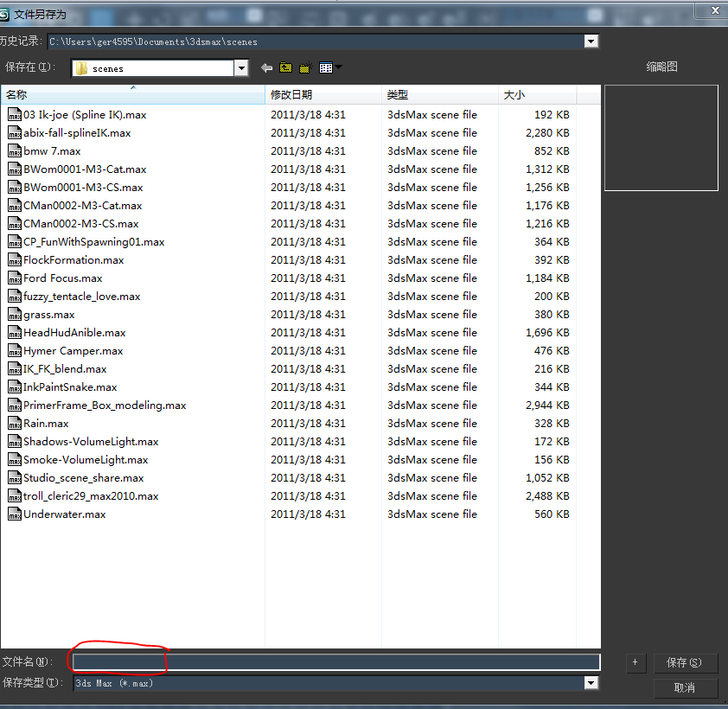Open the view menu icon

pos(326,67)
